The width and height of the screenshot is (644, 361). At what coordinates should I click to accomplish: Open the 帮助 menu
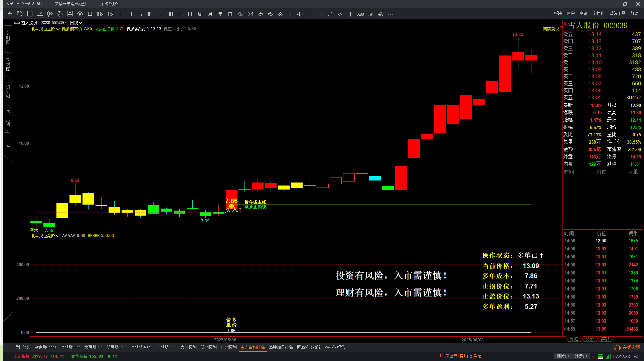(x=634, y=14)
